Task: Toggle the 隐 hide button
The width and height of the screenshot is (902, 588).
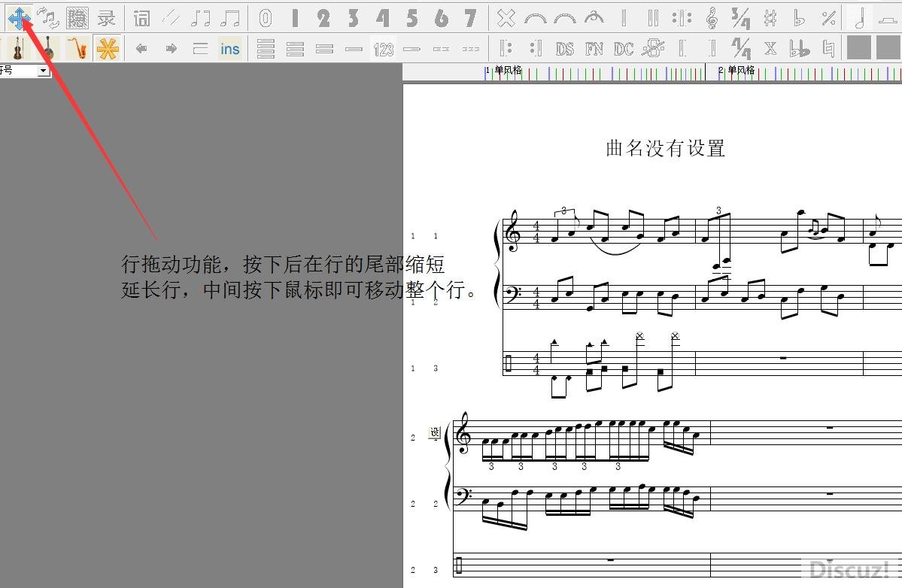Action: pyautogui.click(x=77, y=18)
